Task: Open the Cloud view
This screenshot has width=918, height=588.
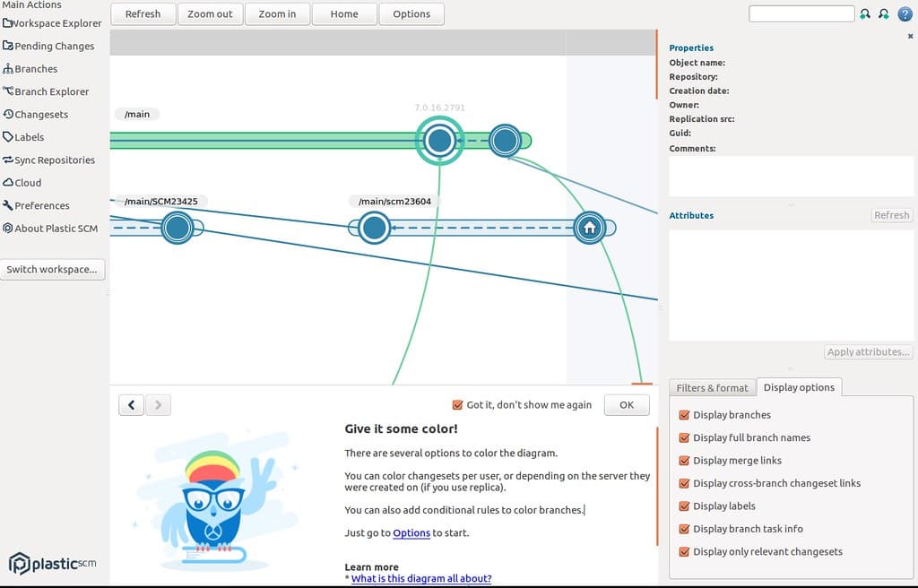Action: pyautogui.click(x=25, y=182)
